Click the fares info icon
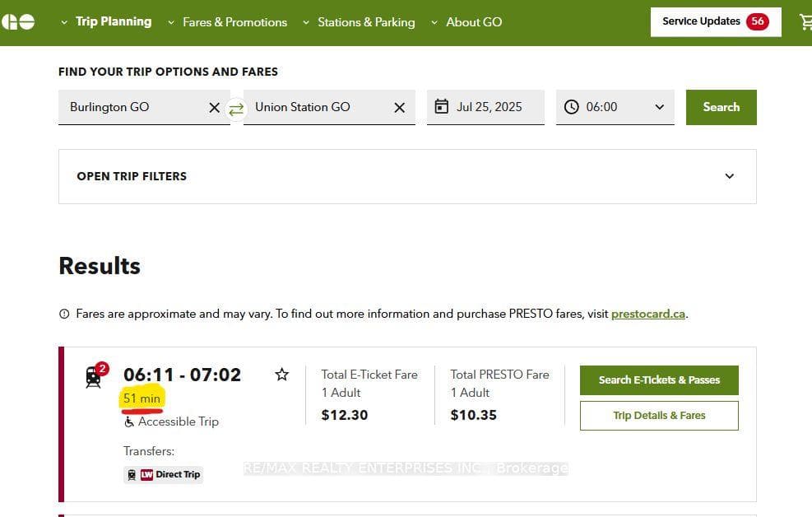This screenshot has height=517, width=812. tap(64, 314)
